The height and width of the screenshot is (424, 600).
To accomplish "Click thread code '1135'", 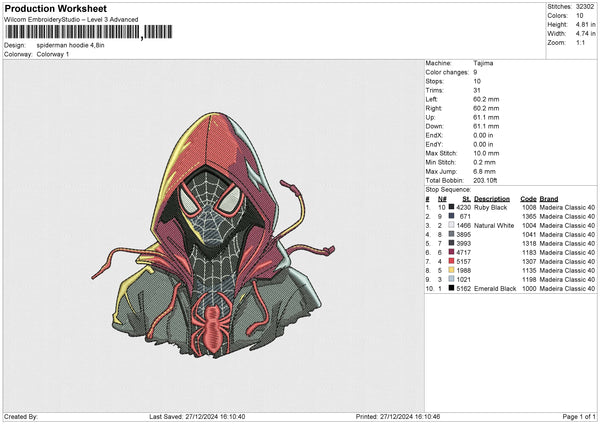I will point(529,271).
